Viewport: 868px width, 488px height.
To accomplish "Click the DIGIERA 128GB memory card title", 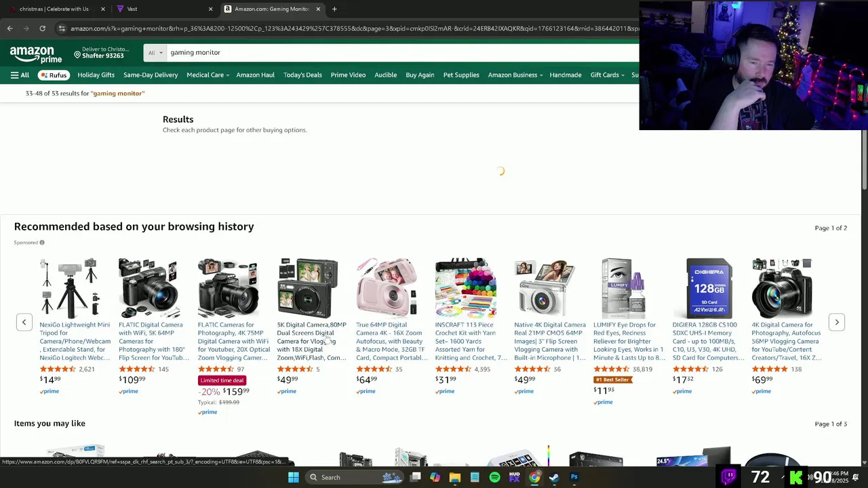I will tap(708, 341).
